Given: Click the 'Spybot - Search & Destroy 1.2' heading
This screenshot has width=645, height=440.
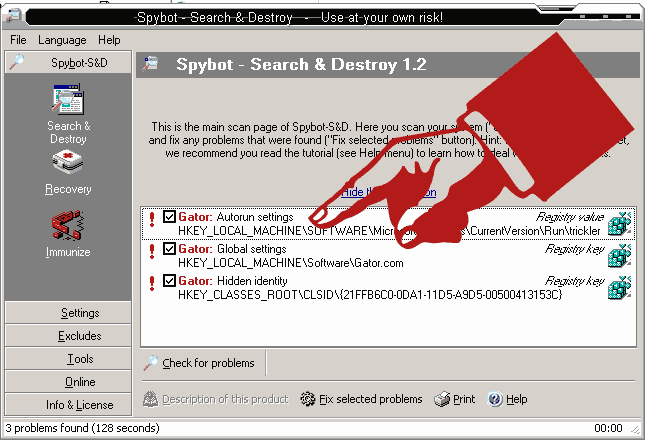Looking at the screenshot, I should (x=301, y=64).
